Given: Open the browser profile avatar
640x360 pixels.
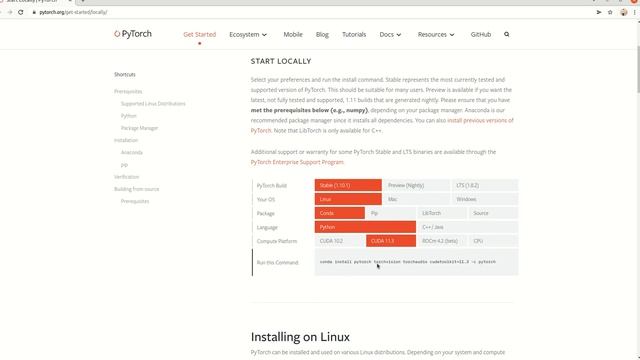Looking at the screenshot, I should click(624, 12).
